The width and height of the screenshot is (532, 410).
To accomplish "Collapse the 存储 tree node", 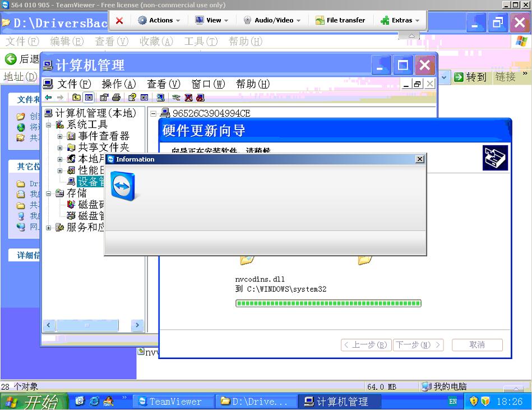I will pos(49,193).
